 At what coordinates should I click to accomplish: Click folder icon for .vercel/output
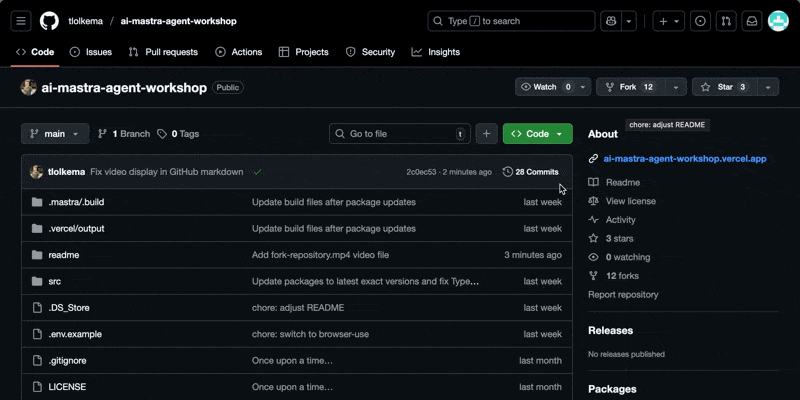click(x=37, y=229)
